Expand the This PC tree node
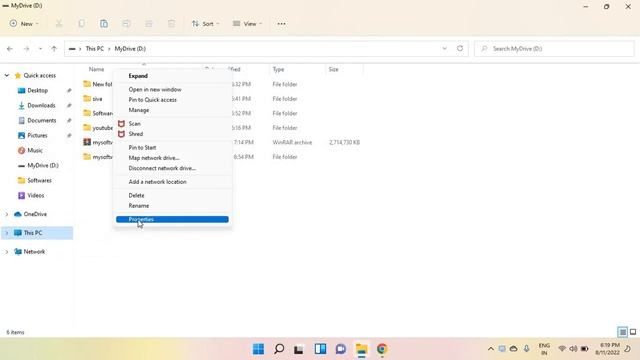 (7, 233)
